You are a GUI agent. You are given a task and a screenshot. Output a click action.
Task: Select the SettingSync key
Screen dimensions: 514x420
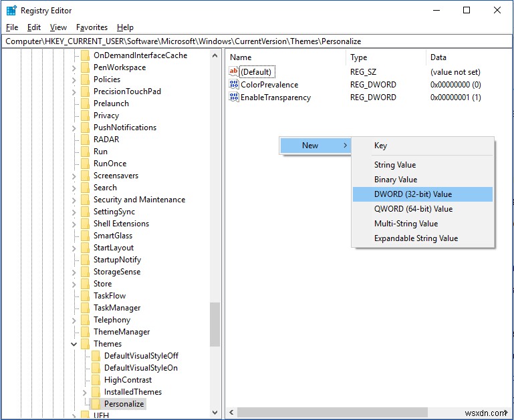[x=114, y=212]
